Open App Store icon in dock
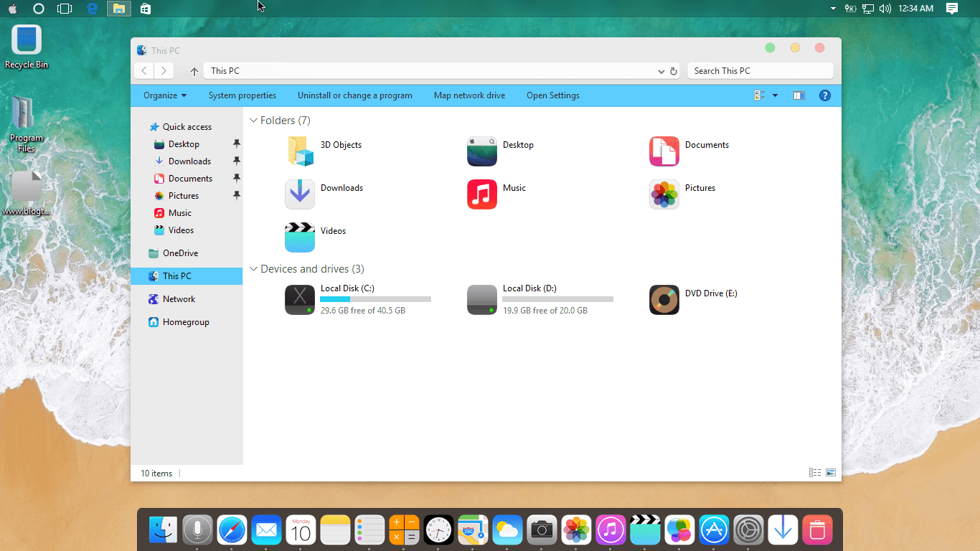 tap(714, 530)
